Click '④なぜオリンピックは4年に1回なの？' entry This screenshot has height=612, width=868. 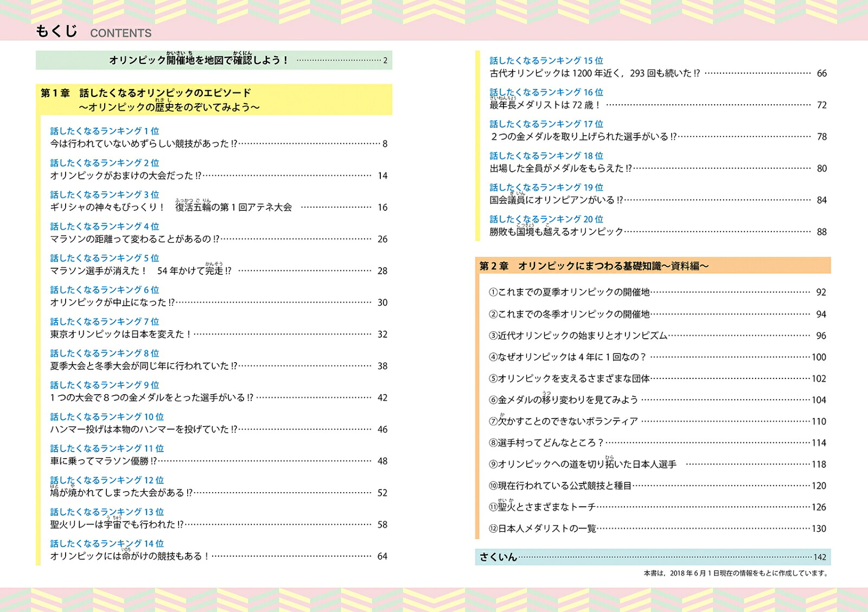click(x=658, y=357)
